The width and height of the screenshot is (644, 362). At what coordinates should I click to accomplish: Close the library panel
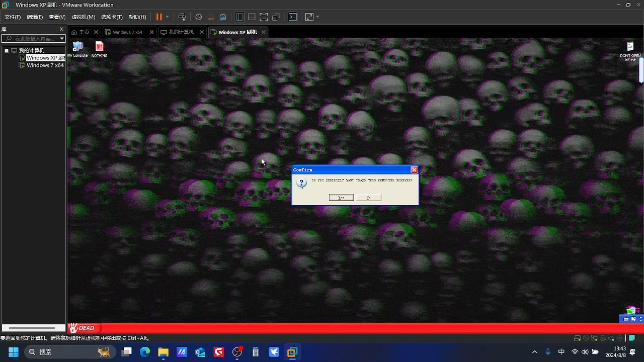(62, 29)
